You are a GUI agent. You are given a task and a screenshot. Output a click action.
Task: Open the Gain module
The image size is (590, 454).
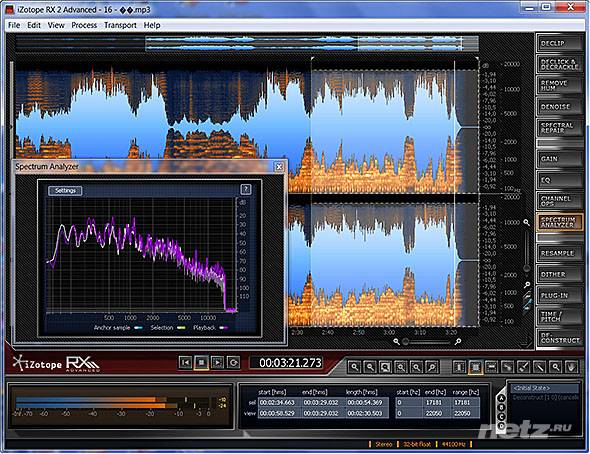coord(559,159)
